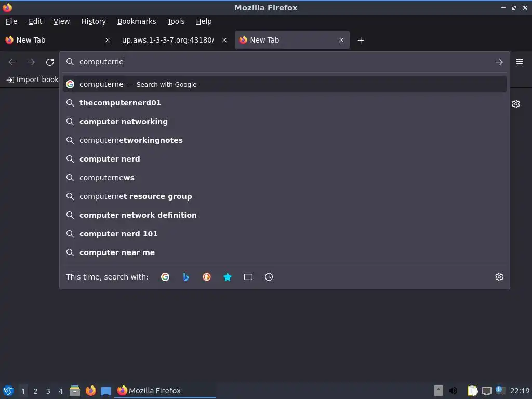
Task: Search open tabs via tab icon
Action: 248,277
